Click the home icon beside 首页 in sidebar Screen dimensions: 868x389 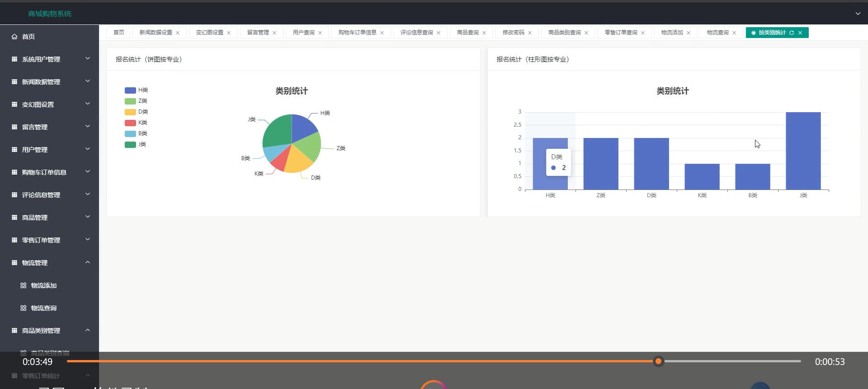click(x=14, y=37)
